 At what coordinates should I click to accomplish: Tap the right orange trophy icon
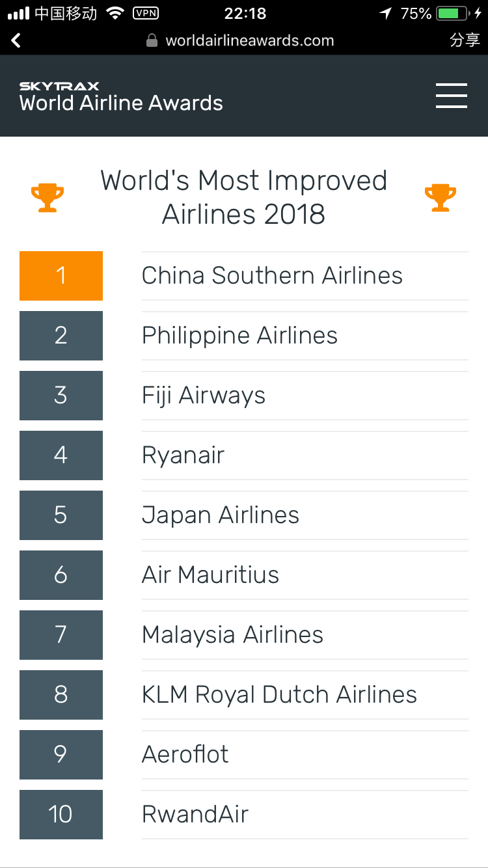441,198
